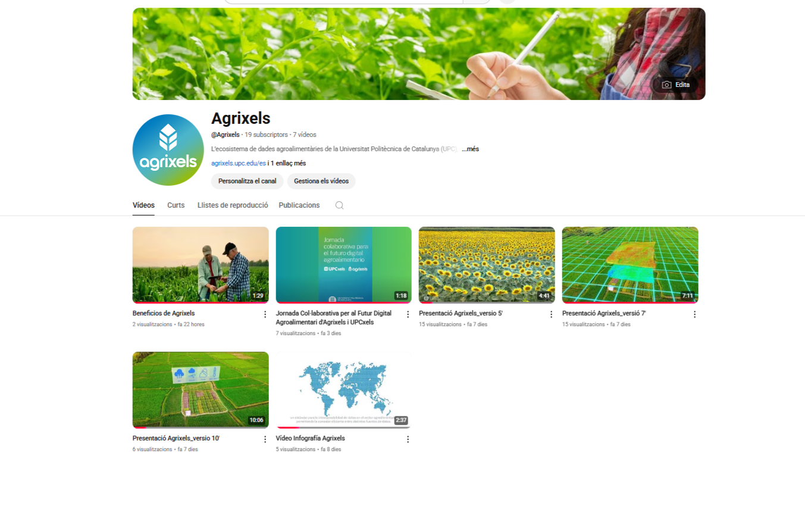Open options menu for Jornada Col·laborativa video
Viewport: 805px width, 532px height.
(408, 314)
